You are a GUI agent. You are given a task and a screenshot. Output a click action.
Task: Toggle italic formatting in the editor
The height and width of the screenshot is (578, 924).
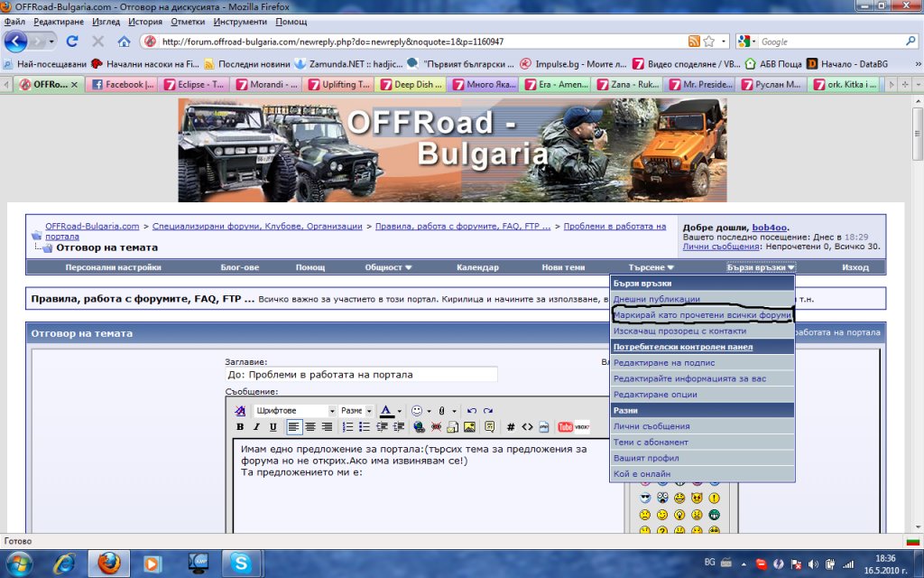(x=256, y=427)
